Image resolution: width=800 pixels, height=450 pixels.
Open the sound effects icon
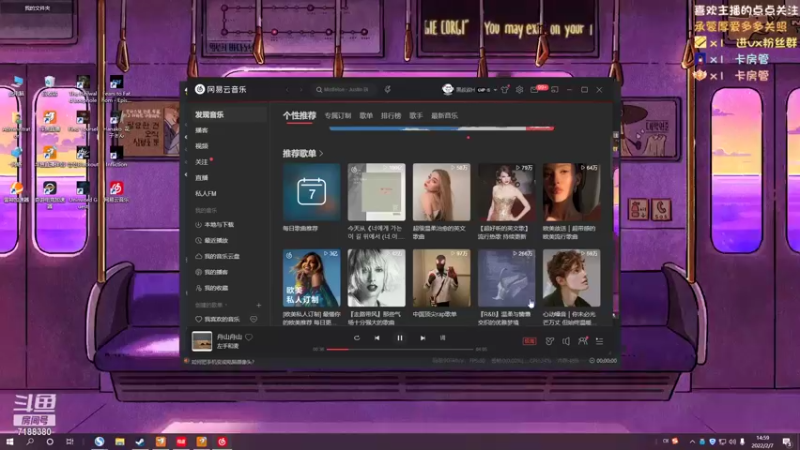coord(549,341)
